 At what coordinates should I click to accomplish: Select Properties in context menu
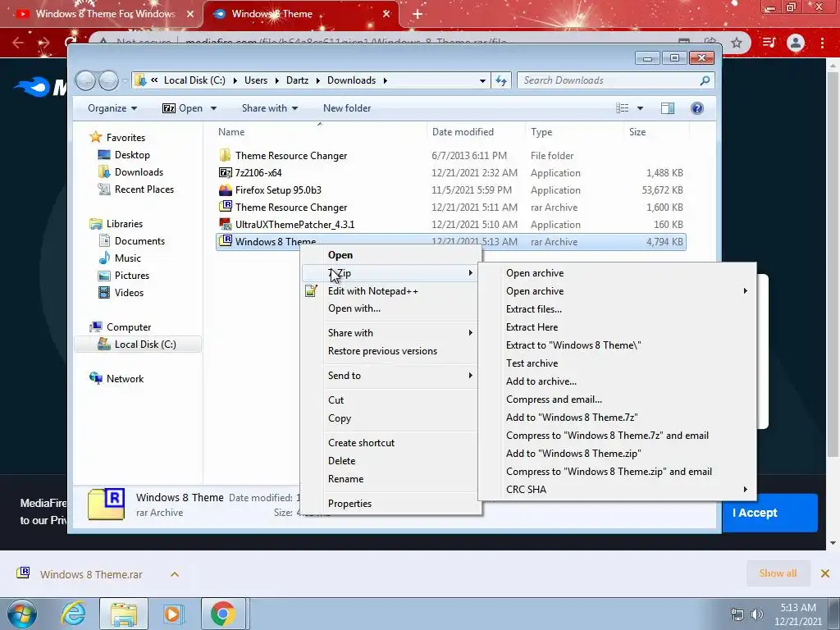[349, 504]
